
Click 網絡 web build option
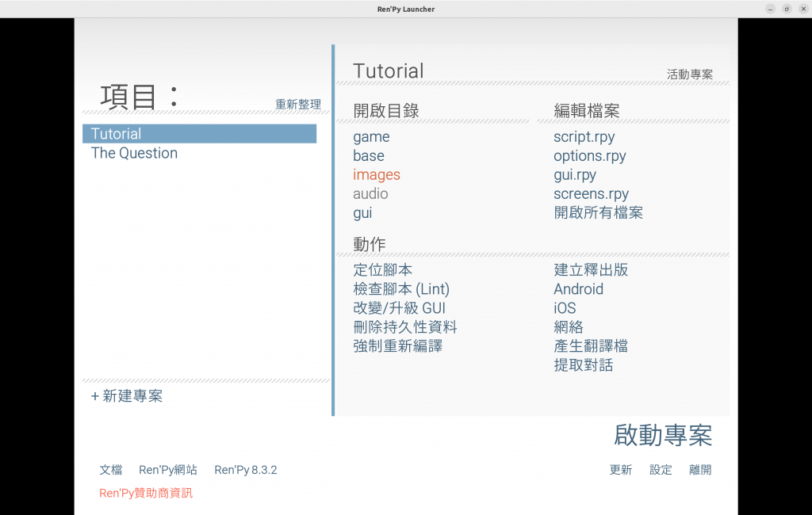[569, 327]
